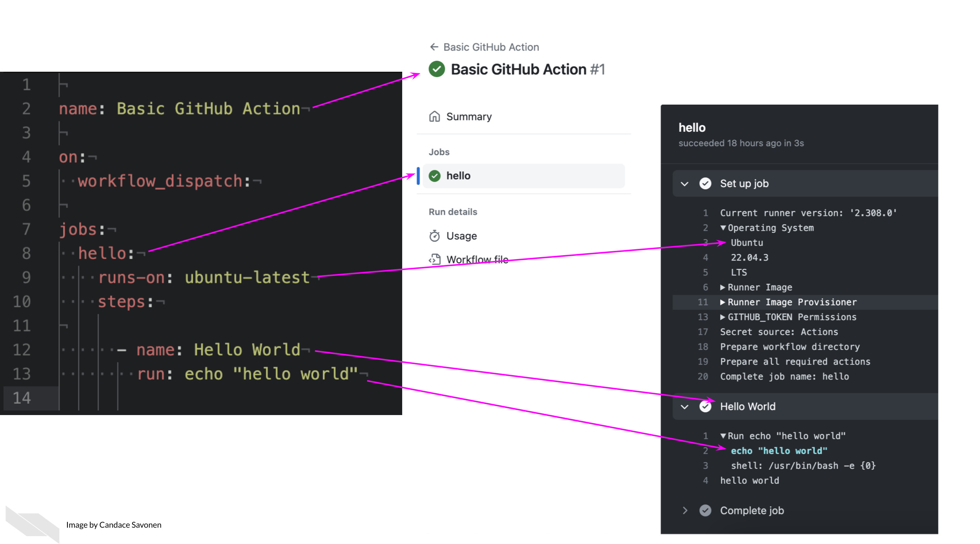
Task: Expand the GITHUB_TOKEN Permissions group
Action: click(722, 317)
